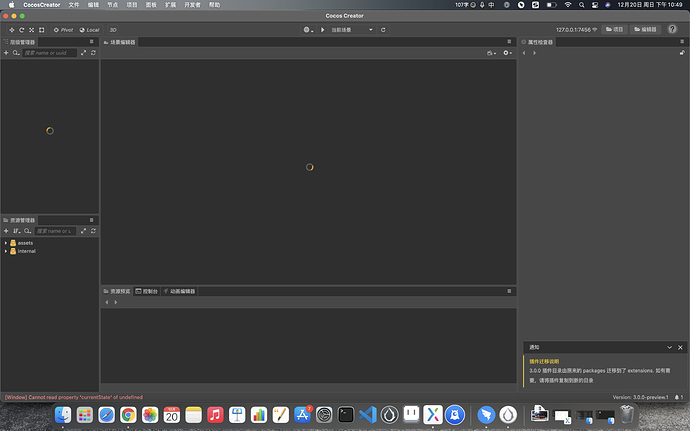Click the play preview button
This screenshot has width=690, height=431.
323,30
